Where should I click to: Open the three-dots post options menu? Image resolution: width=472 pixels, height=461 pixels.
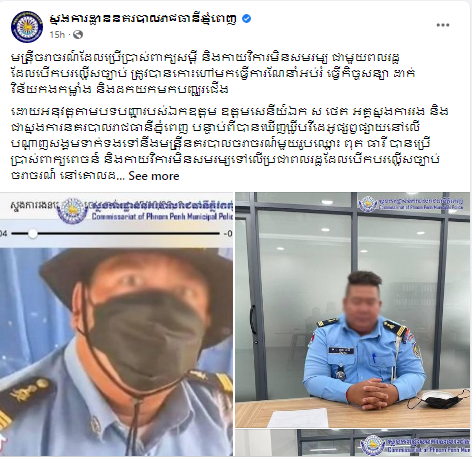click(443, 25)
